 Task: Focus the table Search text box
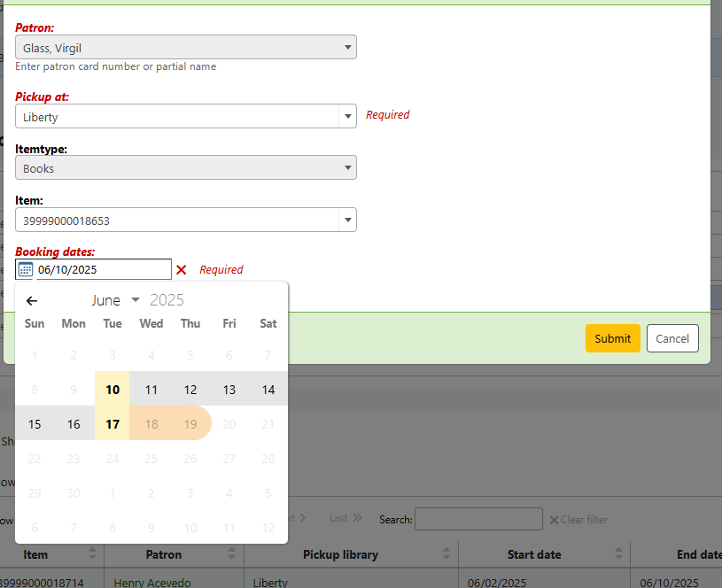[x=478, y=519]
